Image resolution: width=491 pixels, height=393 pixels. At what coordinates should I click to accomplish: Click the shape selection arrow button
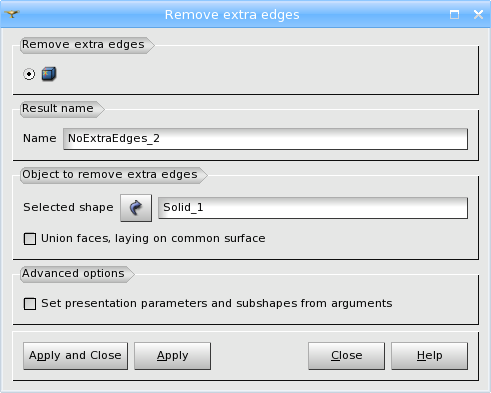click(x=136, y=208)
